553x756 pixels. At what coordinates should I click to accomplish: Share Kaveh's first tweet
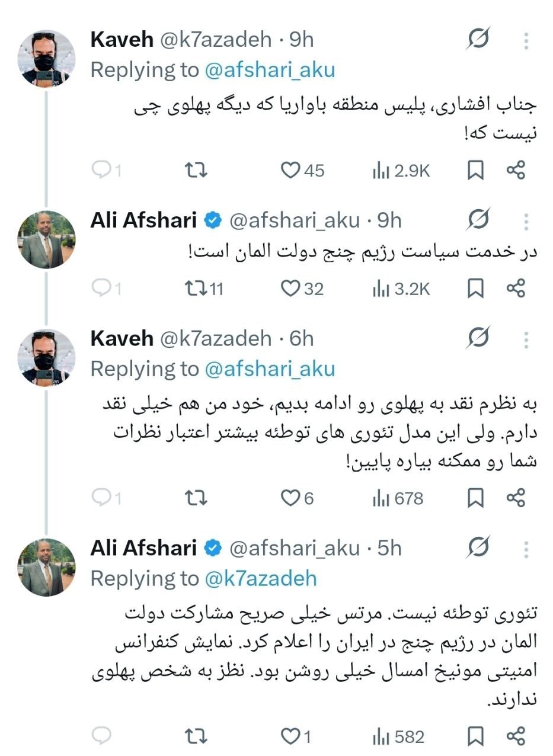(516, 171)
